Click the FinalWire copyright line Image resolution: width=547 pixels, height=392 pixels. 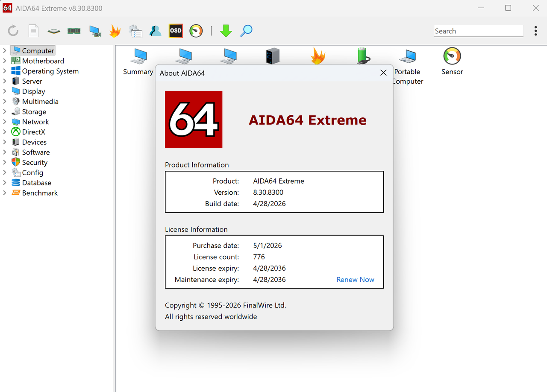coord(226,305)
